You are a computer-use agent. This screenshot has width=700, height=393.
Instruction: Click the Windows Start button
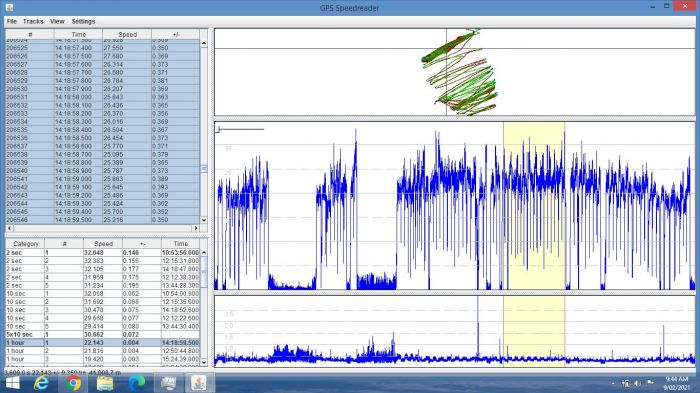point(12,383)
